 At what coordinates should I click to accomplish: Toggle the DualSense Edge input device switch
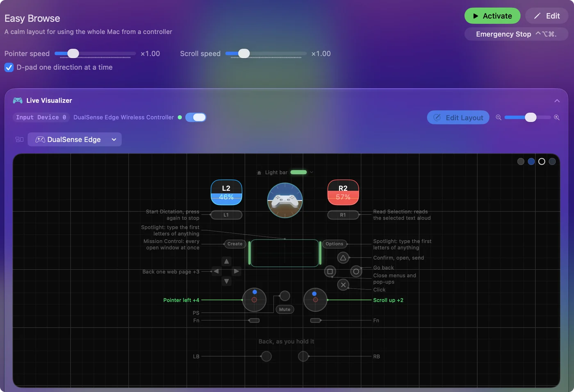[196, 117]
